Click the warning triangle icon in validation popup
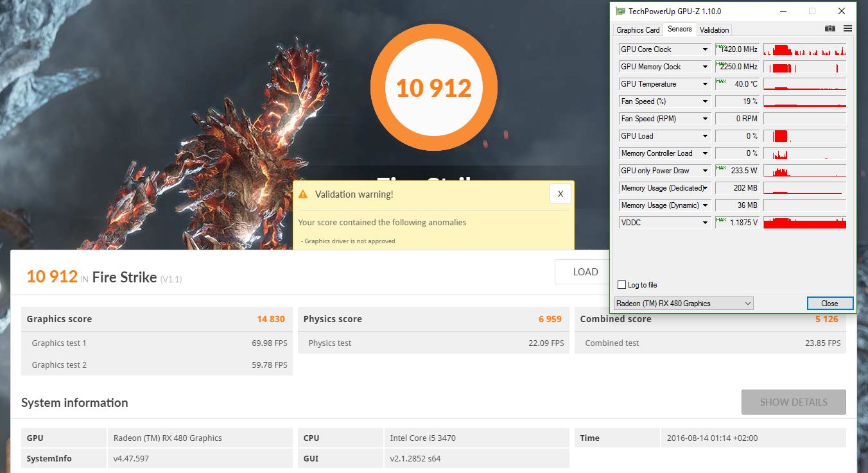Screen dimensions: 868x473 point(303,194)
